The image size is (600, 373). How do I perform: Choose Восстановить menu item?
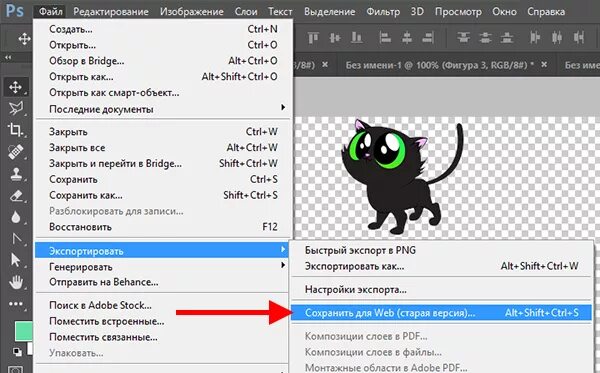(163, 227)
